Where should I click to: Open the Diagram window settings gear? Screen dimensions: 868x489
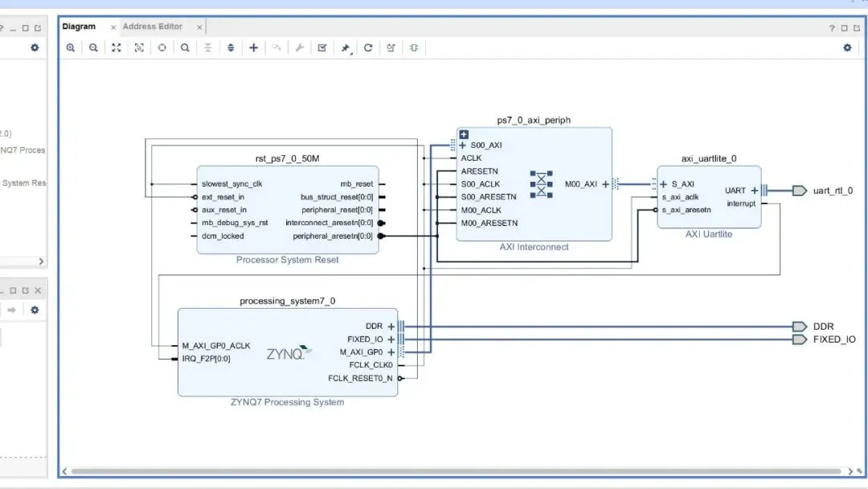847,47
